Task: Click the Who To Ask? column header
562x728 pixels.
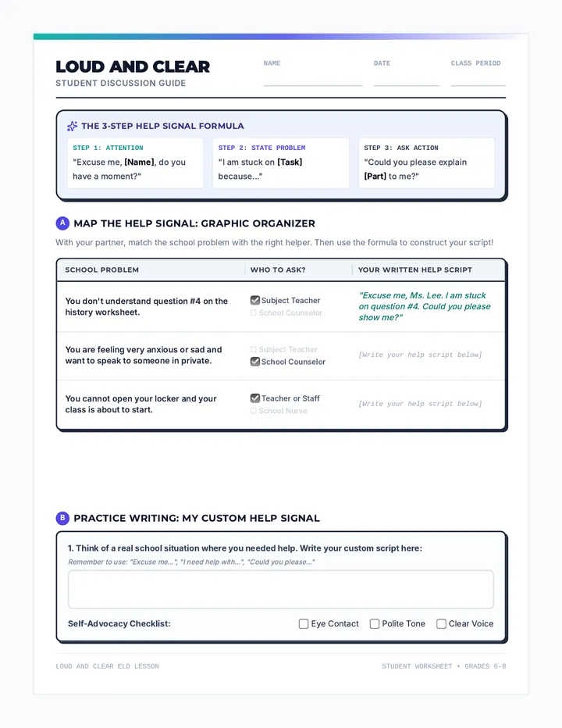Action: 278,269
